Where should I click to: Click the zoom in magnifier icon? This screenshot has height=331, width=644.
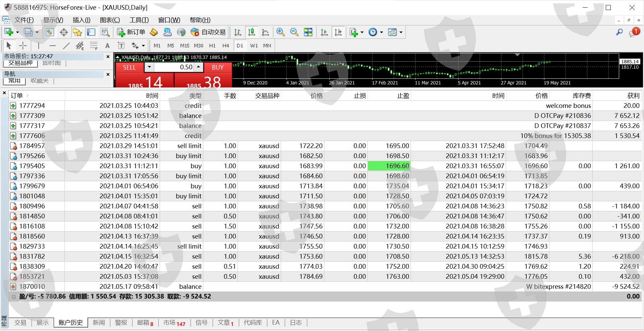pos(280,32)
